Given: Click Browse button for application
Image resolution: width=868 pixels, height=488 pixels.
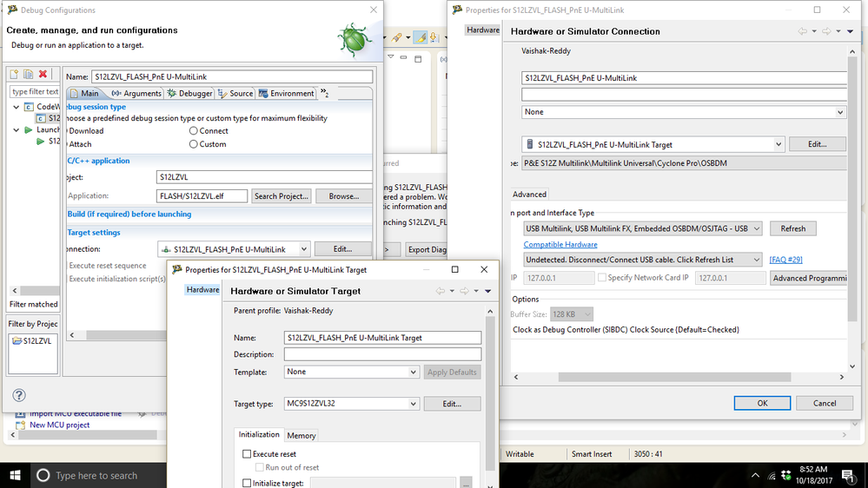Looking at the screenshot, I should click(344, 196).
